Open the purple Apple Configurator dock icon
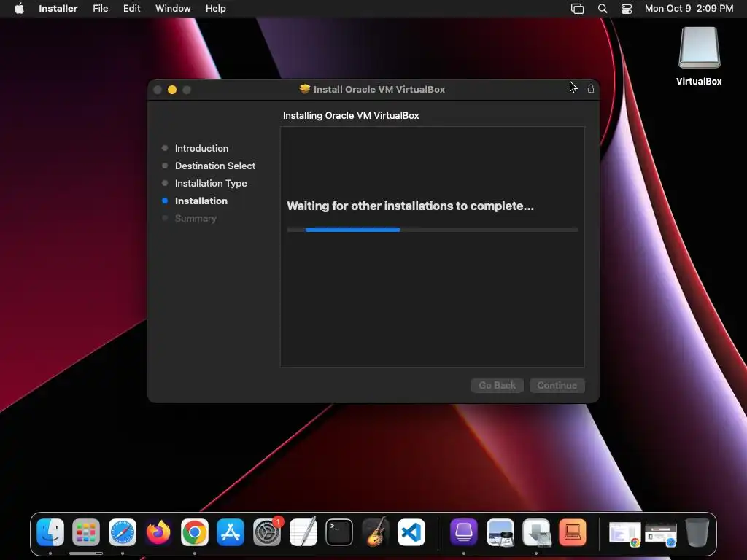The image size is (747, 560). (463, 532)
